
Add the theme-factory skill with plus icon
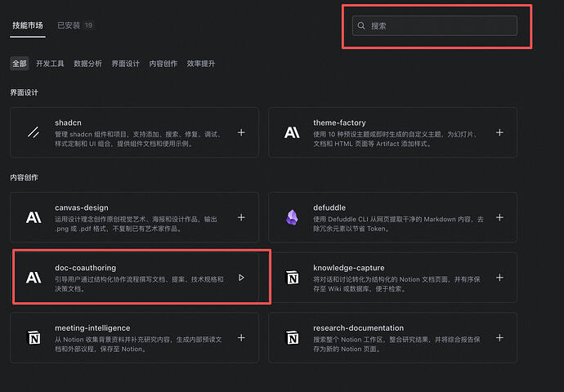tap(499, 132)
